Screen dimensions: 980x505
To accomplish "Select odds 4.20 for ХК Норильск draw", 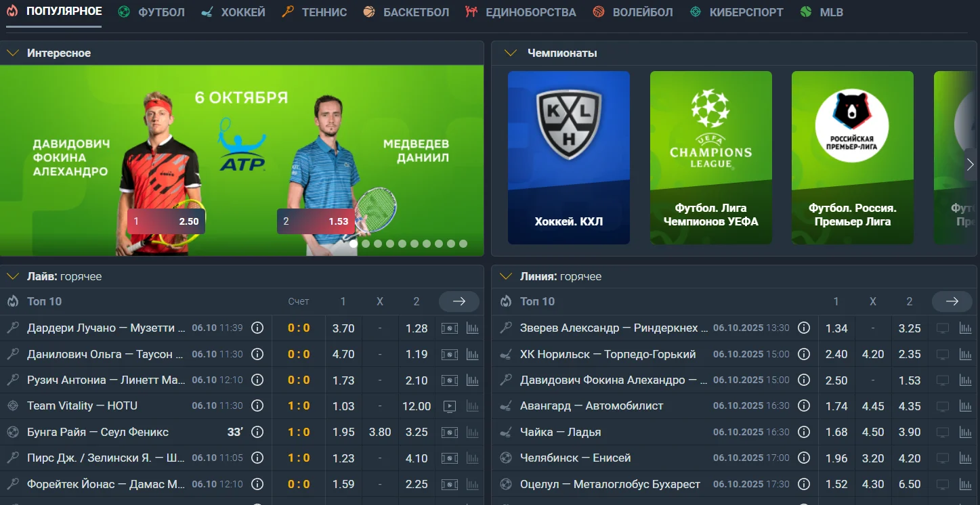I will pyautogui.click(x=873, y=354).
